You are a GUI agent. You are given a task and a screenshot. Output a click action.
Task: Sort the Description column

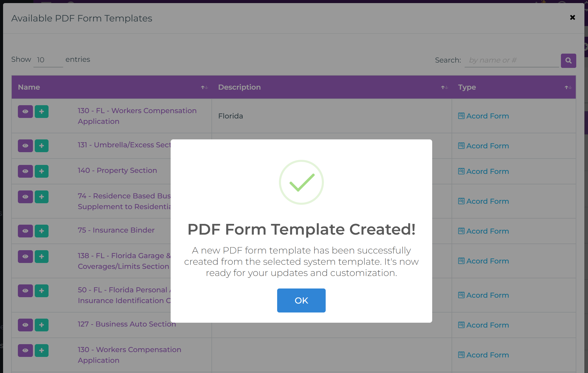(x=444, y=87)
